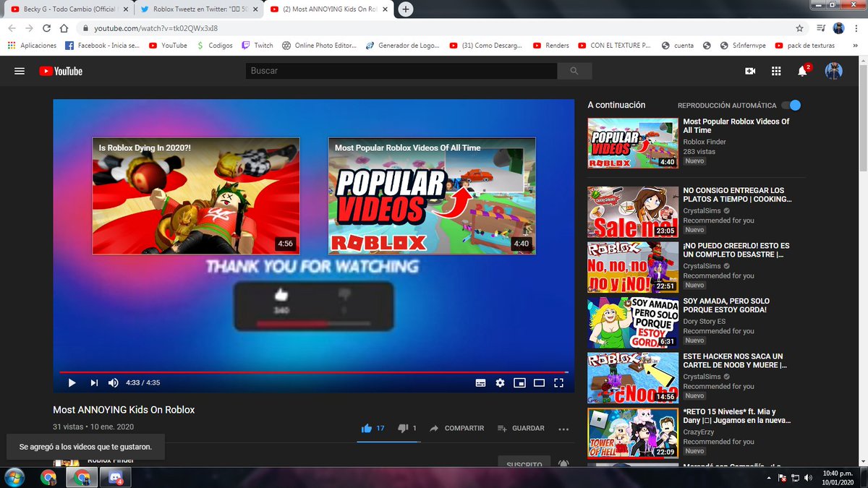This screenshot has height=488, width=868.
Task: Open a new browser tab
Action: (x=406, y=9)
